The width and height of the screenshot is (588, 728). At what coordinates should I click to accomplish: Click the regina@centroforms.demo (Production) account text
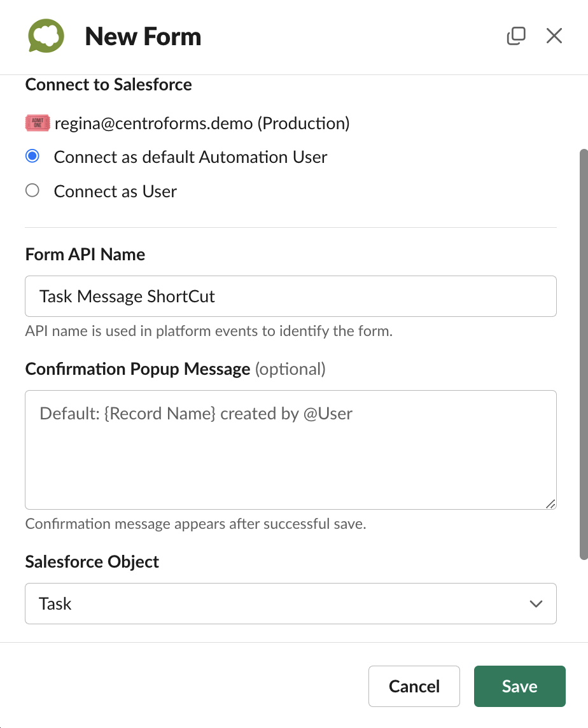[x=202, y=123]
